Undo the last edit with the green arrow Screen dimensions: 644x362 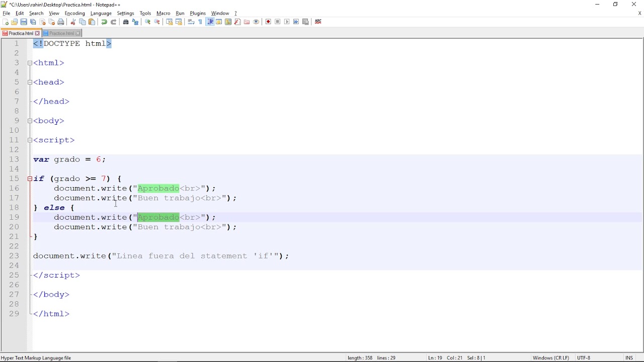104,22
